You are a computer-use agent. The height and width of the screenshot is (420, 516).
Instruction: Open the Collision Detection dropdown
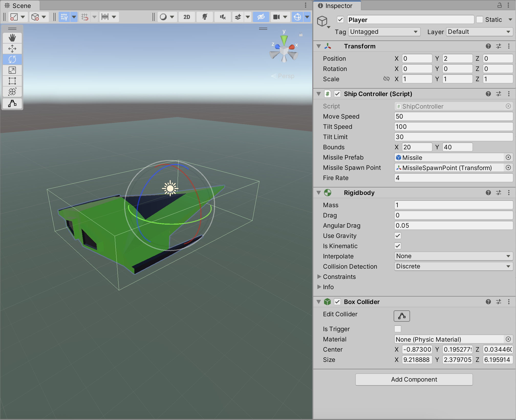(453, 266)
